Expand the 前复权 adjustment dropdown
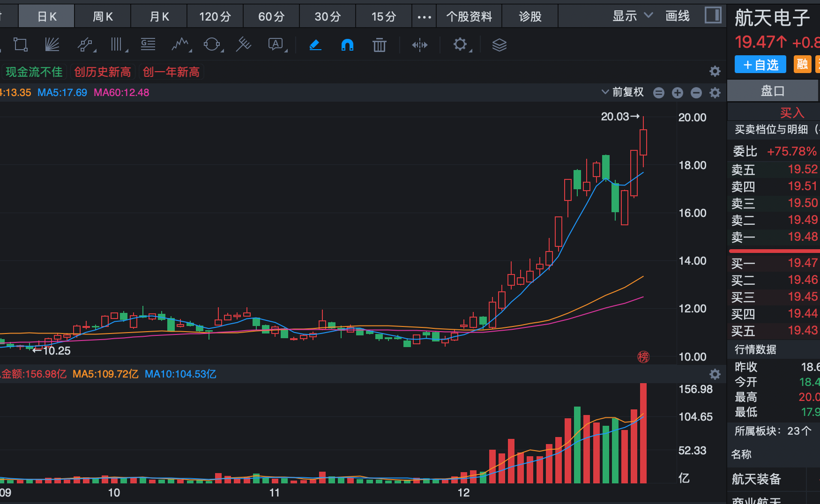Screen dimensions: 820x504 click(x=623, y=92)
